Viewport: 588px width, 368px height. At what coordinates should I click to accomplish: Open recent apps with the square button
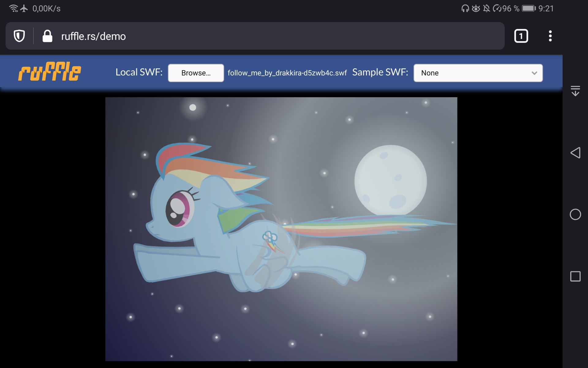pyautogui.click(x=575, y=276)
